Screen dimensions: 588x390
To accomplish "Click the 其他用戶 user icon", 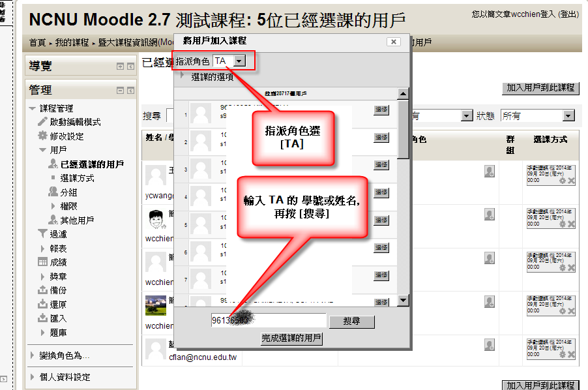I will pos(53,220).
